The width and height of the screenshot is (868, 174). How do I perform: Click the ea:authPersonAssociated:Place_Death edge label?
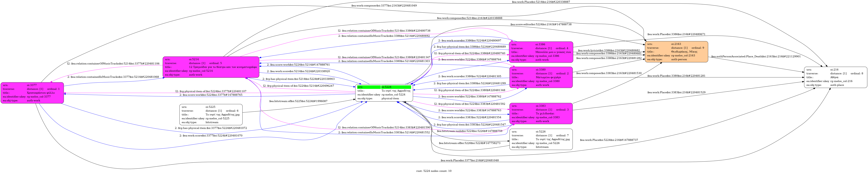click(756, 56)
